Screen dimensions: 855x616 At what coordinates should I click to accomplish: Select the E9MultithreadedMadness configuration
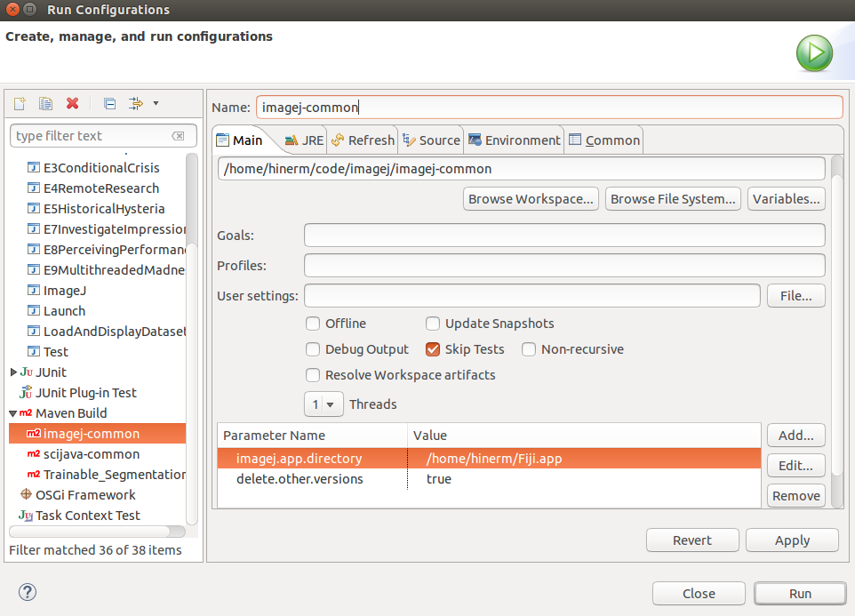(107, 270)
